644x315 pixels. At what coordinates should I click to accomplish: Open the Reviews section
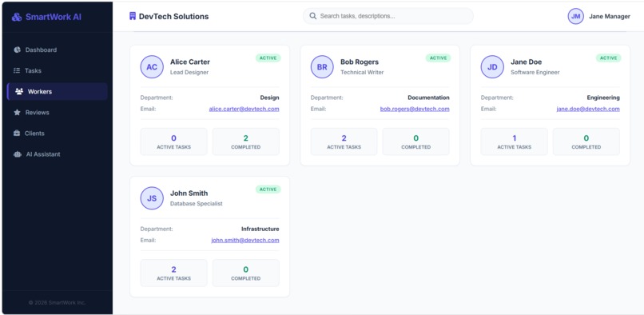58,112
